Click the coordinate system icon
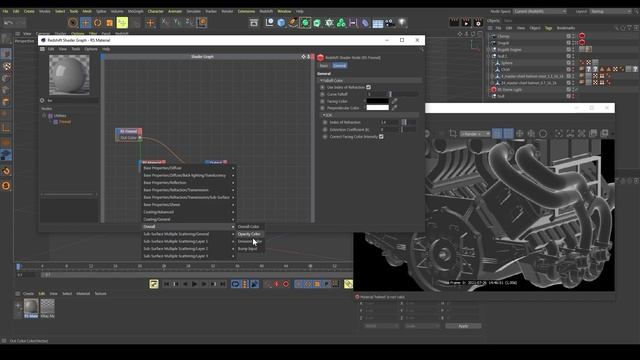 (202, 22)
